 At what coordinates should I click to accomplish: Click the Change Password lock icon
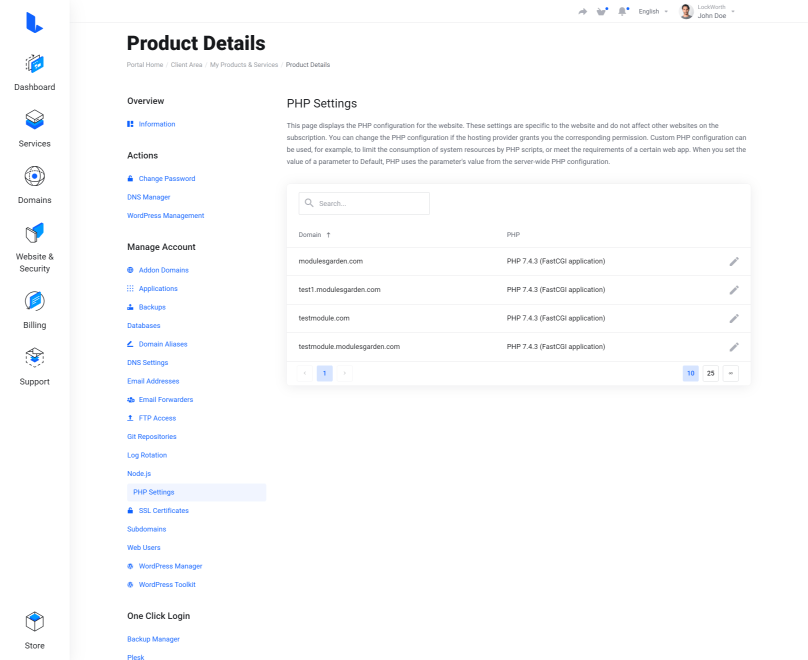tap(130, 179)
